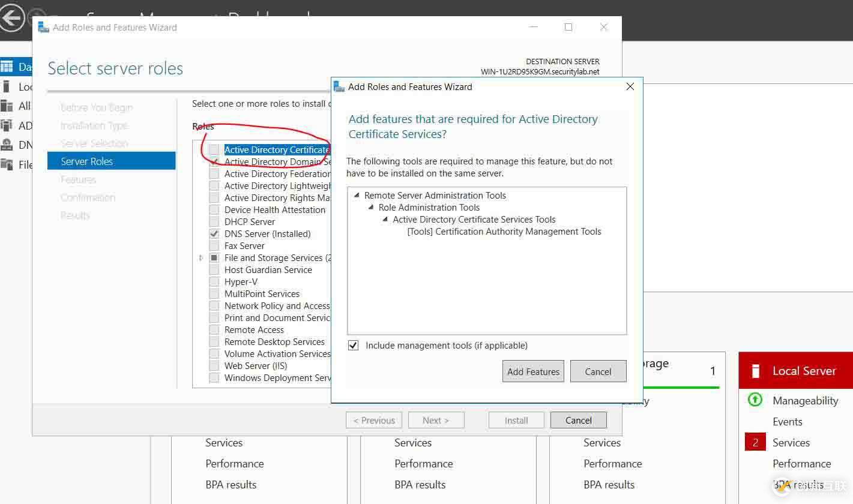The width and height of the screenshot is (853, 504).
Task: Cancel the Add features required dialog
Action: (598, 371)
